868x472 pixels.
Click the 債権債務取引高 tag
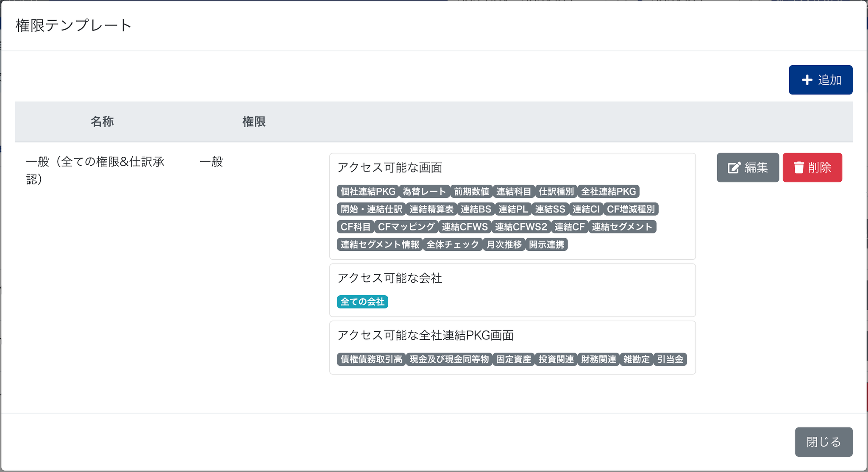pos(371,359)
